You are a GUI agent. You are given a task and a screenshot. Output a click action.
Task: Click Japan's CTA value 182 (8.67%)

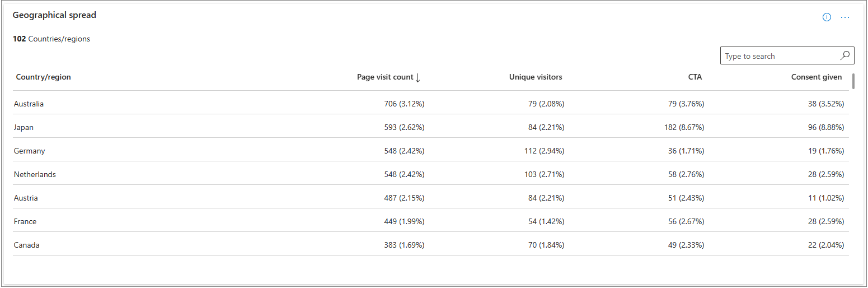(684, 127)
